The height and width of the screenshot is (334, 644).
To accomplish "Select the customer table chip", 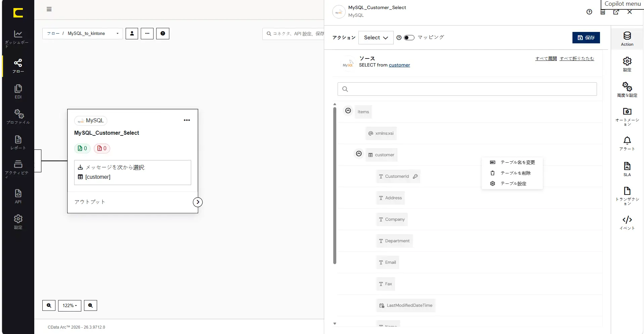I will coord(381,155).
